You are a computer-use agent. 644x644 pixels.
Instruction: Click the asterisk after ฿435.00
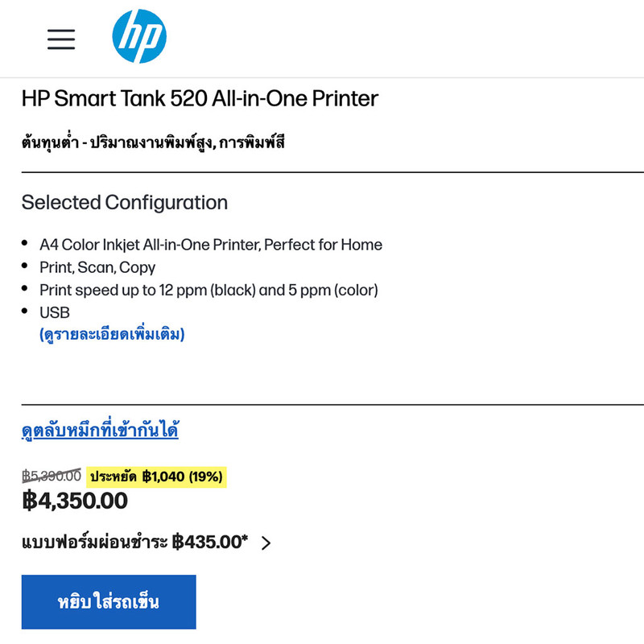point(246,538)
